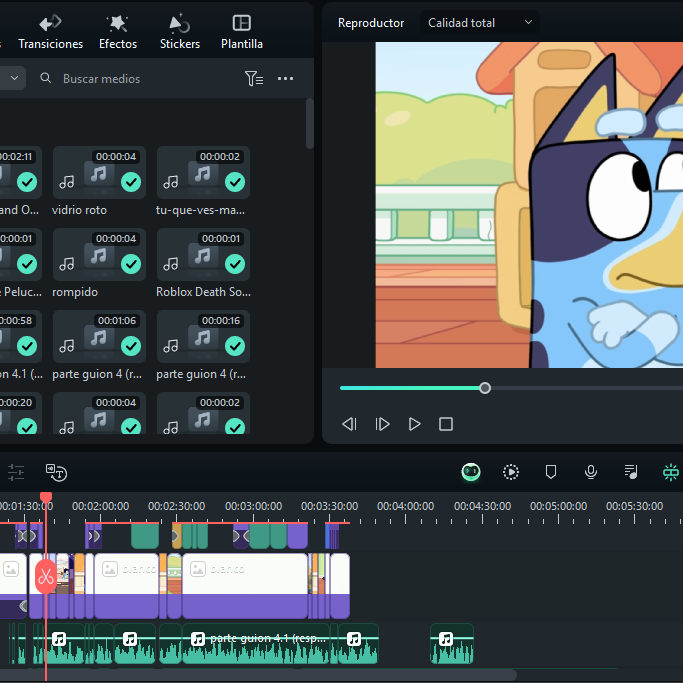Select the second wide blanco clip on timeline
Screen dimensions: 683x683
[245, 586]
